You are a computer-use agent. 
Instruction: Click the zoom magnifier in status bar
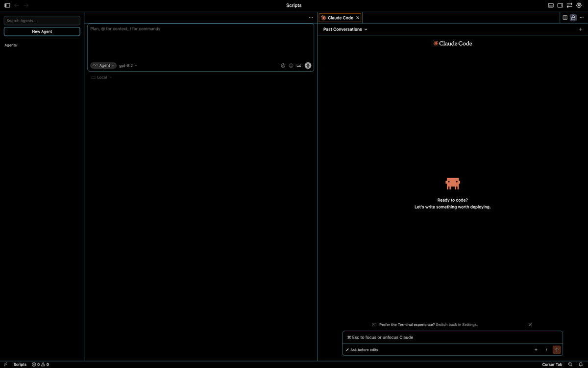(570, 365)
